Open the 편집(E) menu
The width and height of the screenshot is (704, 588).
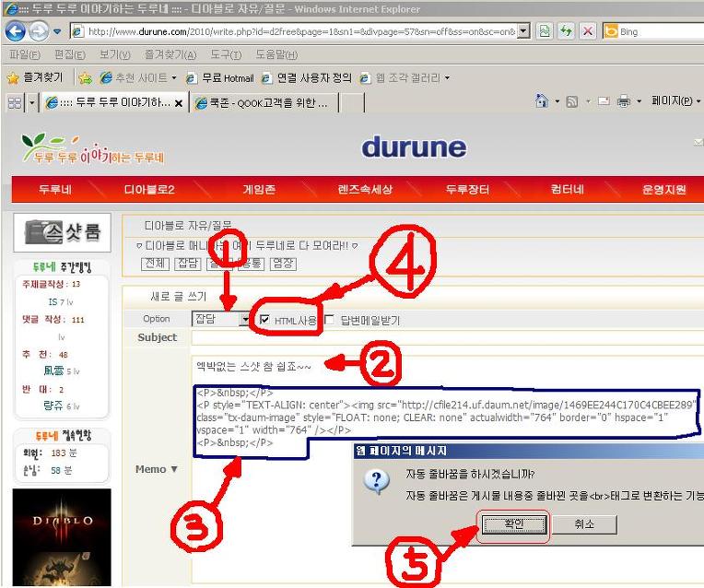70,54
